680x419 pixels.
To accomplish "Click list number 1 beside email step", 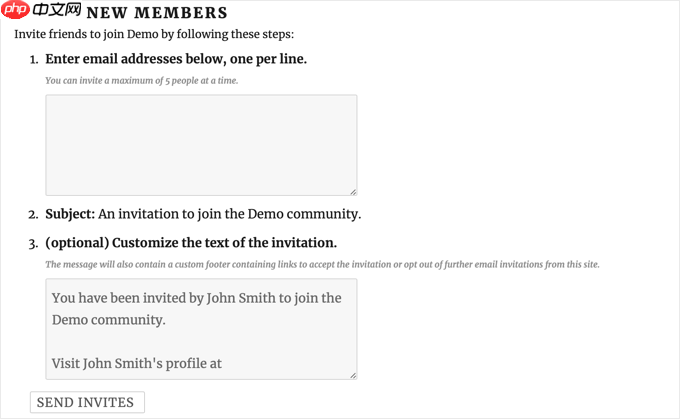I will pyautogui.click(x=34, y=60).
